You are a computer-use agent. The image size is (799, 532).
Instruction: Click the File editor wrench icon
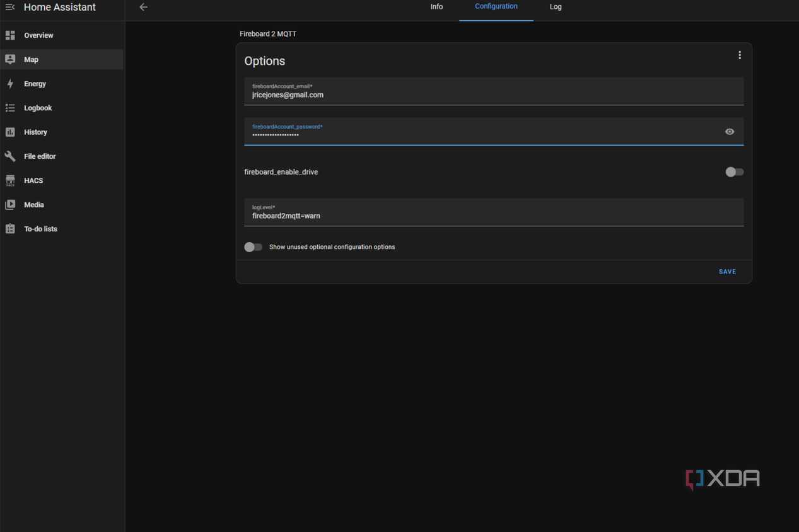(x=10, y=156)
